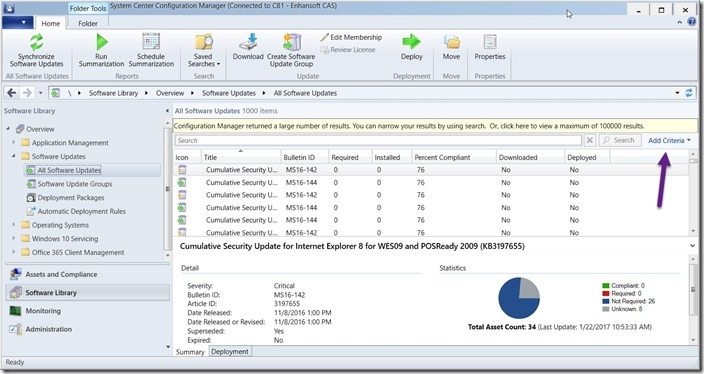Click the Back navigation arrow
This screenshot has height=374, width=704.
[x=12, y=93]
